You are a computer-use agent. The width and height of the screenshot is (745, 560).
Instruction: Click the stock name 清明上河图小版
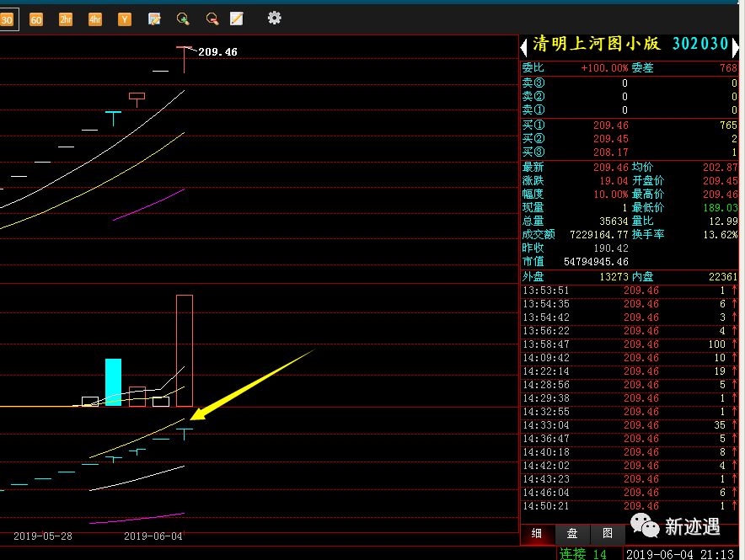[597, 44]
